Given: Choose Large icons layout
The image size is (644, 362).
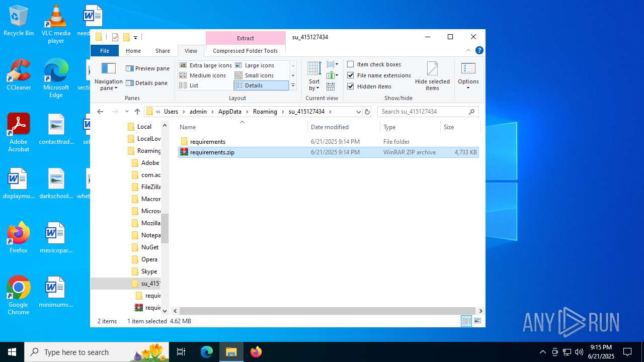Looking at the screenshot, I should [x=255, y=65].
